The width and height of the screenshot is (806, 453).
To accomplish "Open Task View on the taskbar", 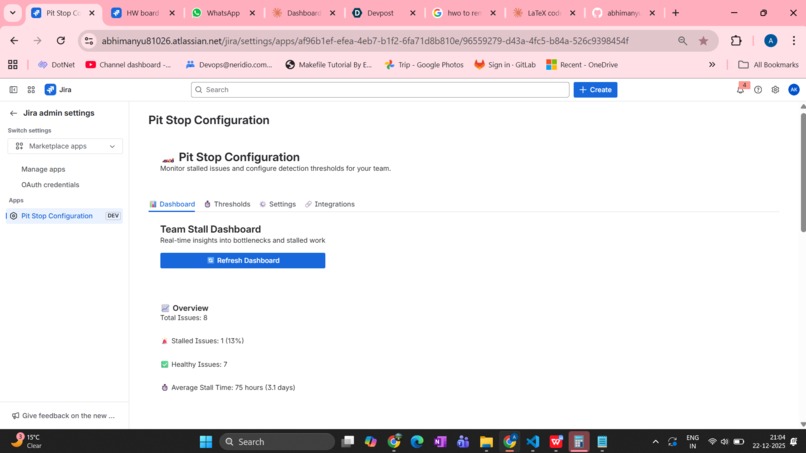I will [348, 442].
